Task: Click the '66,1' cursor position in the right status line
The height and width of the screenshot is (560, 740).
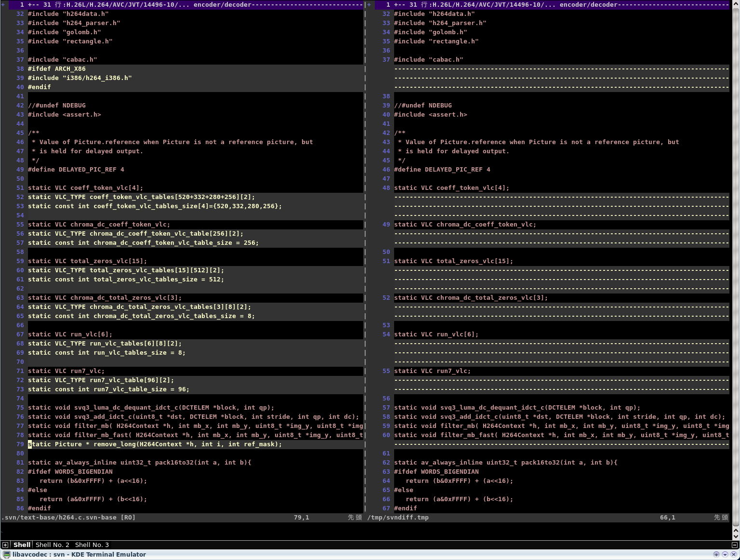Action: [x=668, y=518]
